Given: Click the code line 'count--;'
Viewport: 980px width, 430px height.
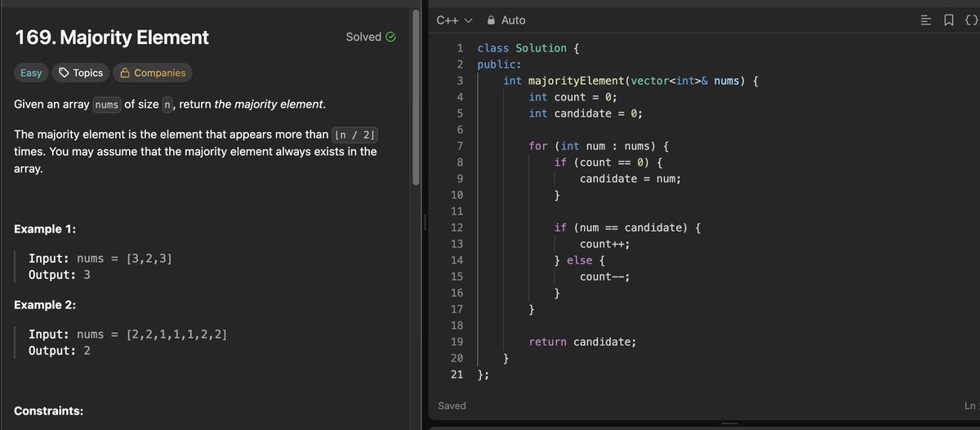Looking at the screenshot, I should coord(604,277).
